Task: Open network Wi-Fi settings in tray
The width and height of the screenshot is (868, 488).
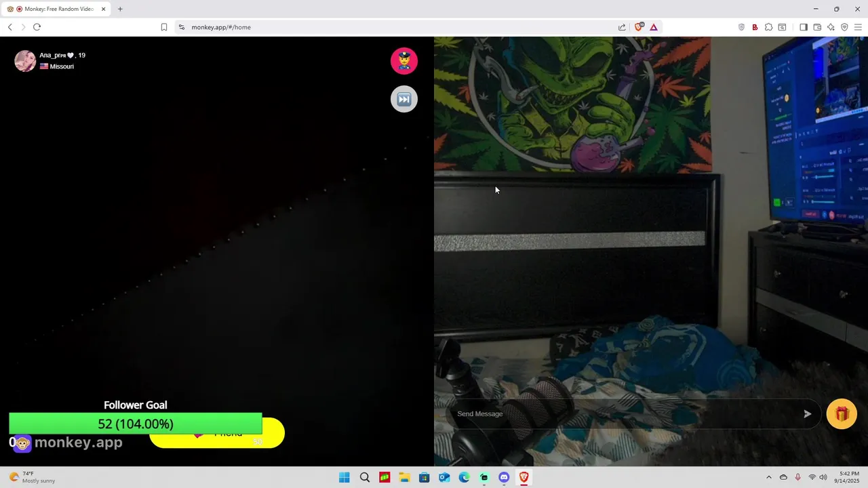Action: click(x=812, y=477)
